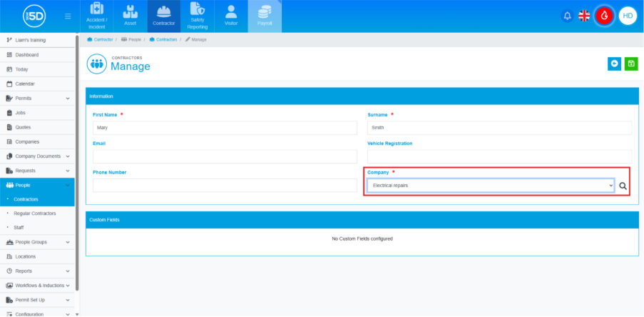Select Contractors under People
The height and width of the screenshot is (317, 644).
point(37,199)
